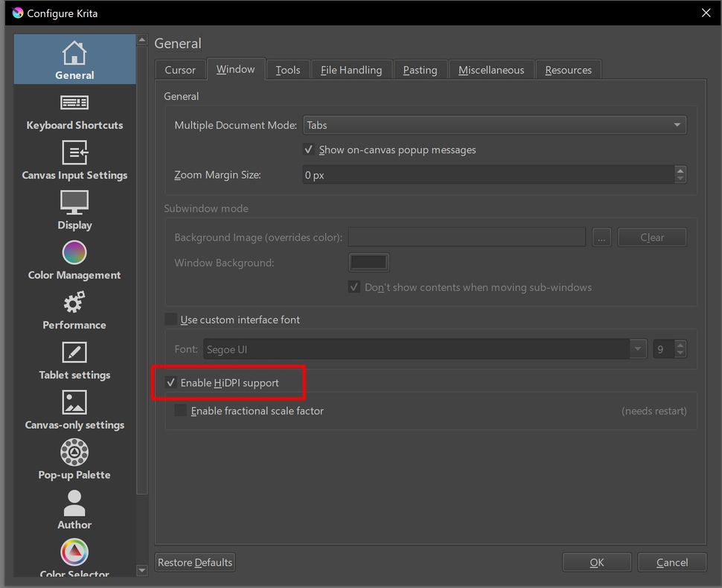The height and width of the screenshot is (588, 722).
Task: Open the Miscellaneous tab
Action: click(491, 69)
